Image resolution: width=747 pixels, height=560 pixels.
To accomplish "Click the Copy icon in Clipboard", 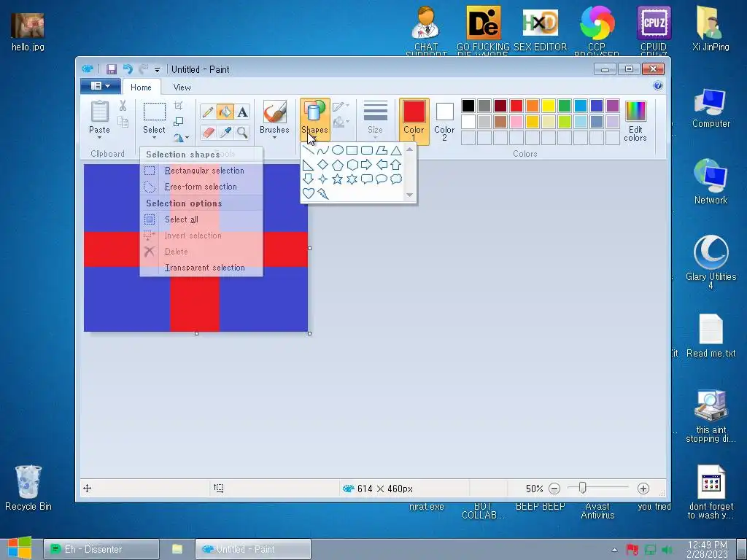I will pos(123,122).
